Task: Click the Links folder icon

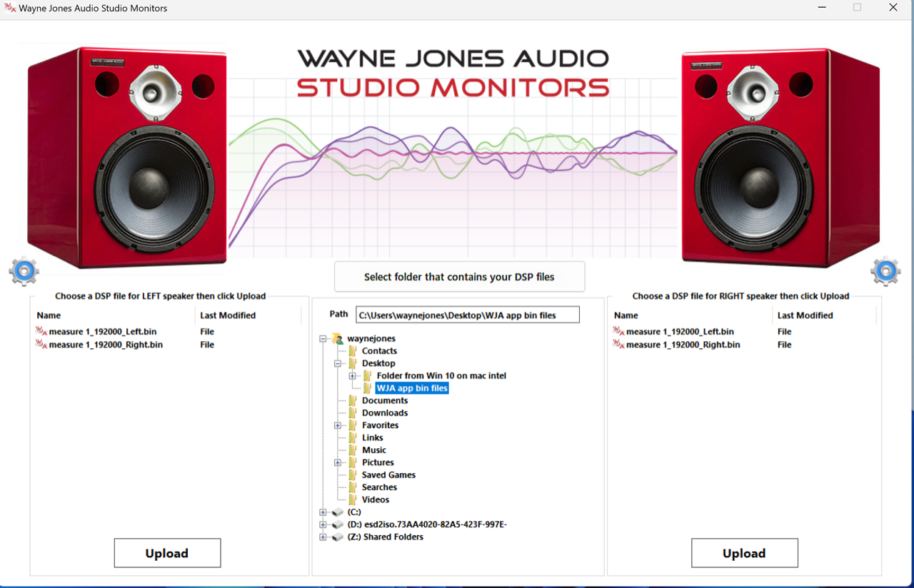Action: point(353,437)
